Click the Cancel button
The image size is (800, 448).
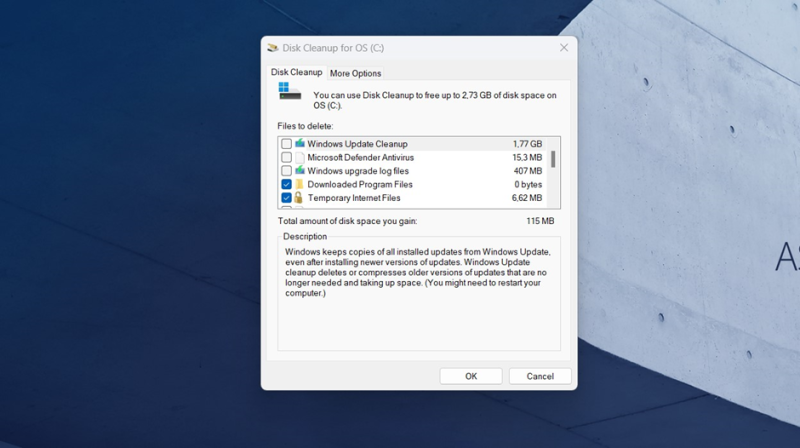pyautogui.click(x=540, y=376)
